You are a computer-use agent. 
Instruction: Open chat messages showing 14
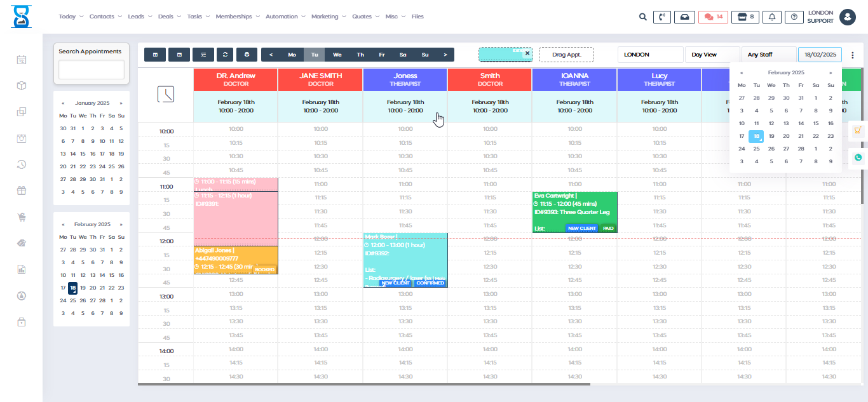(713, 17)
